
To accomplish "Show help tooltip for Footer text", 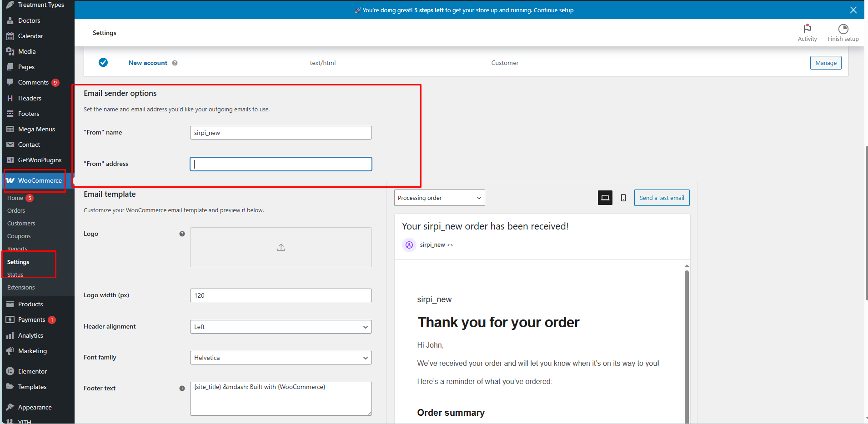I will coord(182,388).
